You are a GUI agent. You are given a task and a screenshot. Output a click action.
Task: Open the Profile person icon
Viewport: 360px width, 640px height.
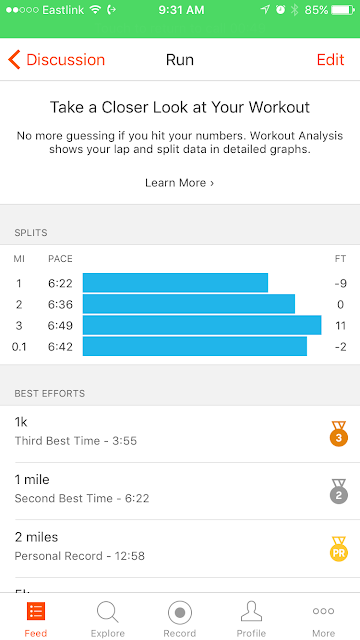click(x=251, y=611)
